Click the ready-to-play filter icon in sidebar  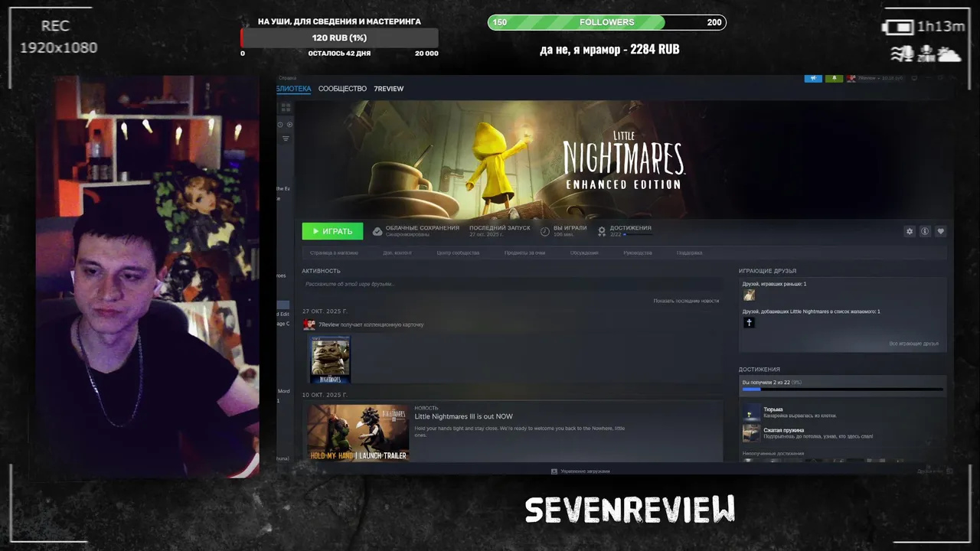[x=289, y=125]
